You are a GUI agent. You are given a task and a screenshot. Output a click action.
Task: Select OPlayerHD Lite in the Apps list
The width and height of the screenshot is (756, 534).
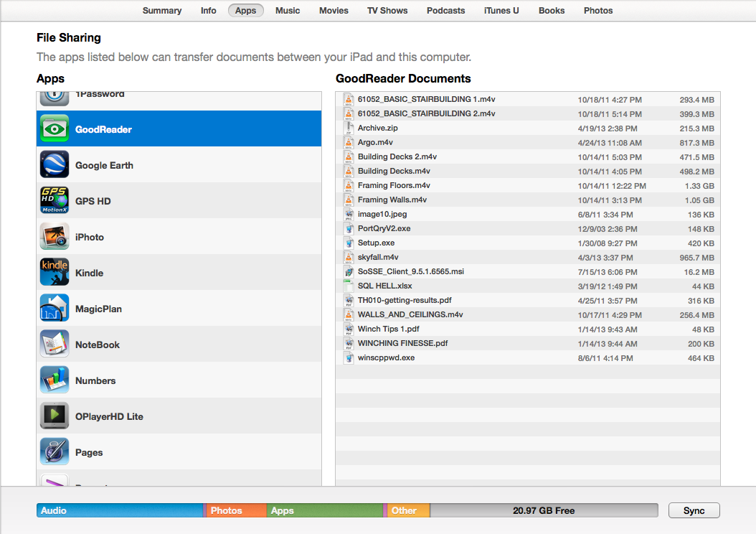pos(179,416)
